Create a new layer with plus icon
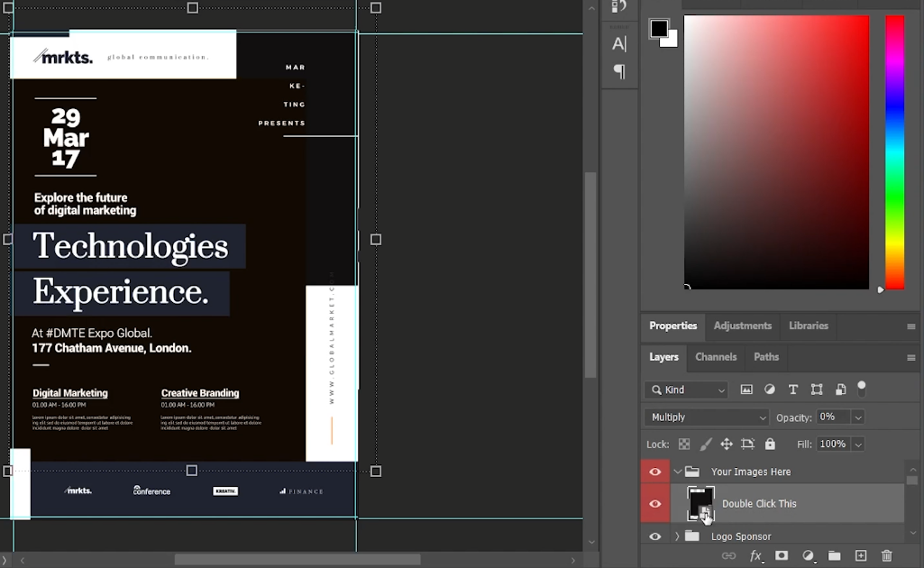Screen dimensions: 924x568 click(861, 556)
